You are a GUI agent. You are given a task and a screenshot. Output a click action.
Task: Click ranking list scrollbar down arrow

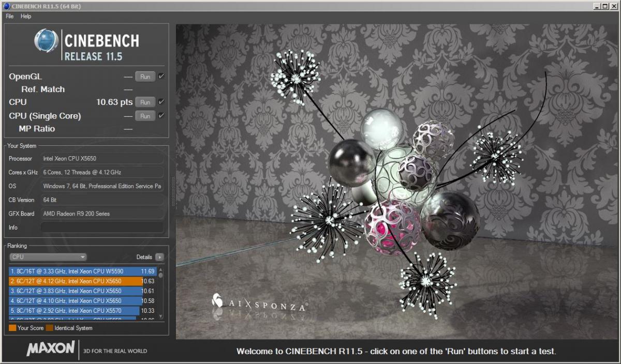tap(160, 316)
